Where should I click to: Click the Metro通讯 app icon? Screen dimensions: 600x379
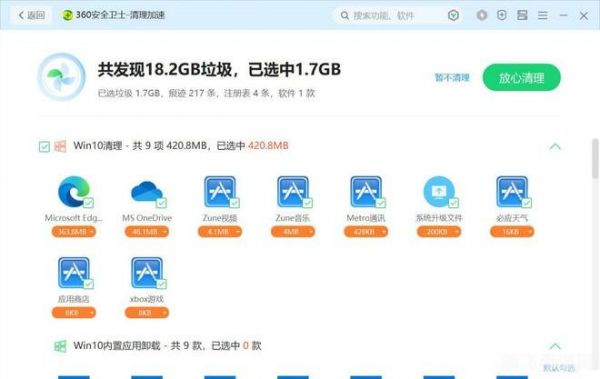366,191
